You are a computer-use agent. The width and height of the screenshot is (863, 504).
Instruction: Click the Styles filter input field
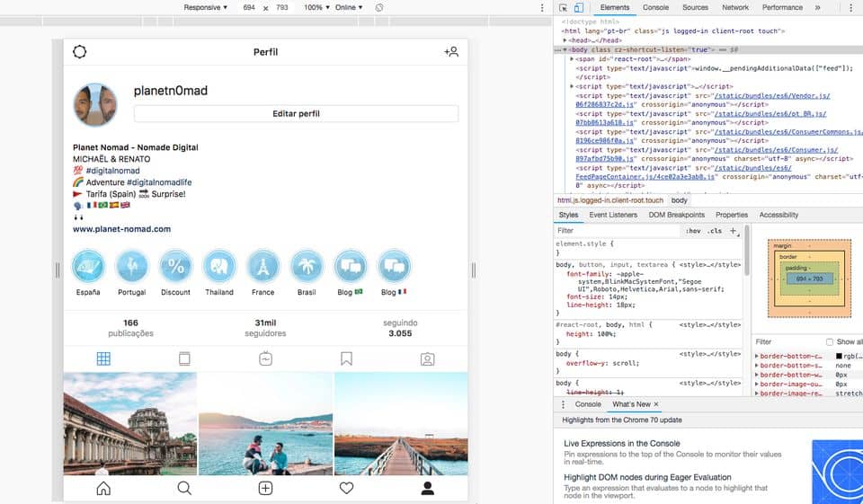coord(617,231)
